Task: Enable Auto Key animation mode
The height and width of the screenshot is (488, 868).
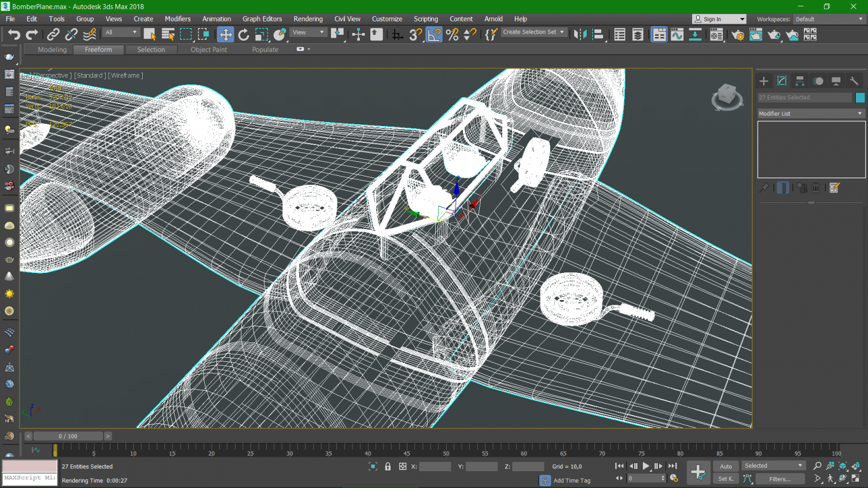Action: 727,466
